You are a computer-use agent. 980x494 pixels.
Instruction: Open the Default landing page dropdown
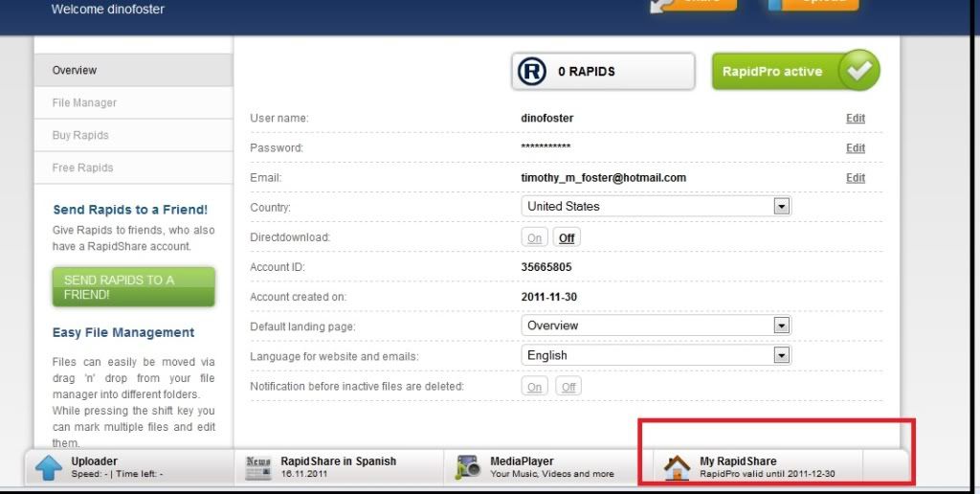pos(657,326)
